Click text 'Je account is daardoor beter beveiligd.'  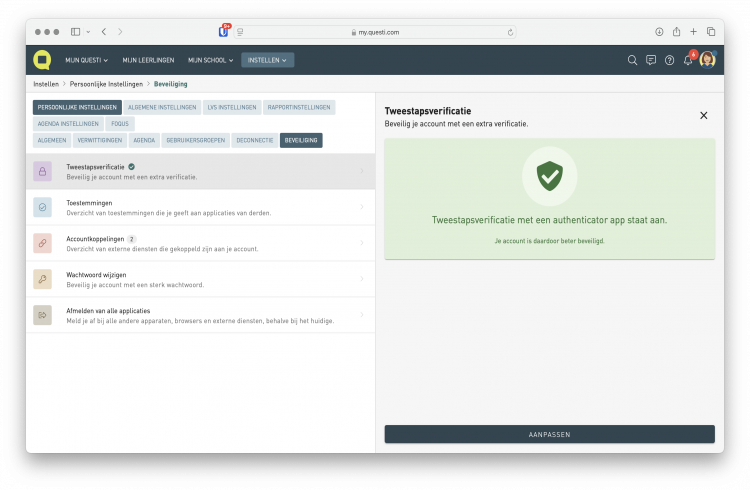pos(550,241)
